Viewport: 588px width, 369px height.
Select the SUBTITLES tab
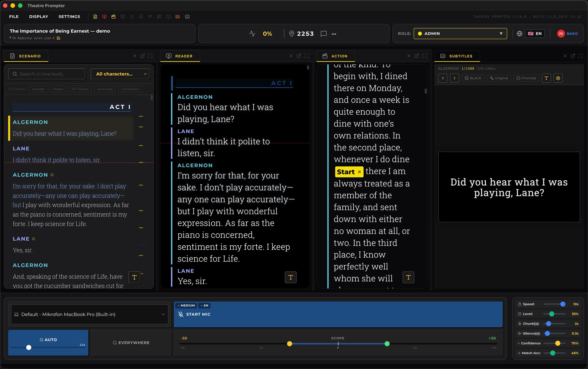click(x=457, y=56)
